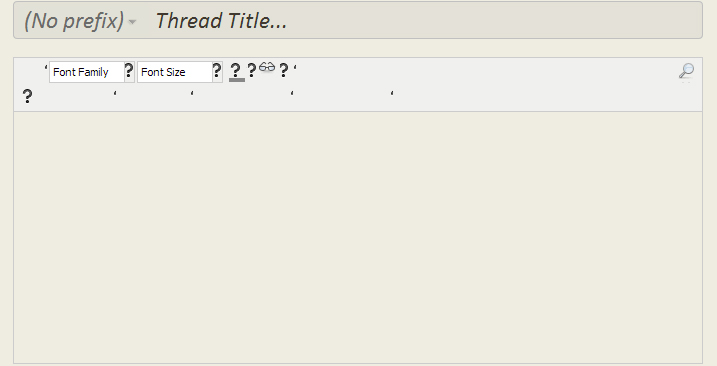Click the underlined question-mark text color icon
This screenshot has height=366, width=717.
[236, 72]
